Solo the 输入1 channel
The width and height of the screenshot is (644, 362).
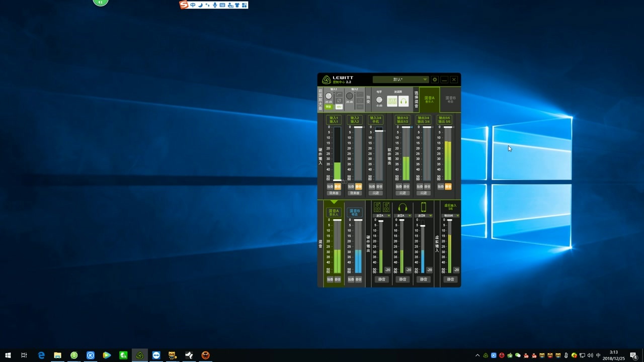pyautogui.click(x=330, y=187)
